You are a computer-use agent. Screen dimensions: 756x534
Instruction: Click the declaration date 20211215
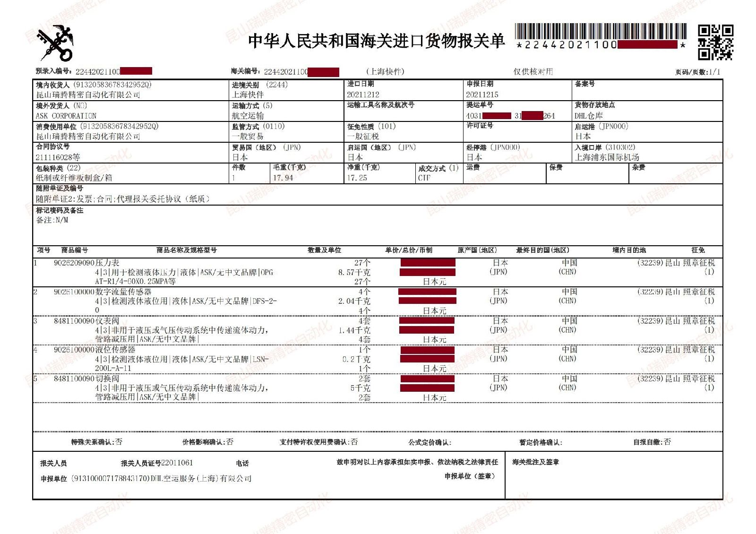(x=482, y=95)
